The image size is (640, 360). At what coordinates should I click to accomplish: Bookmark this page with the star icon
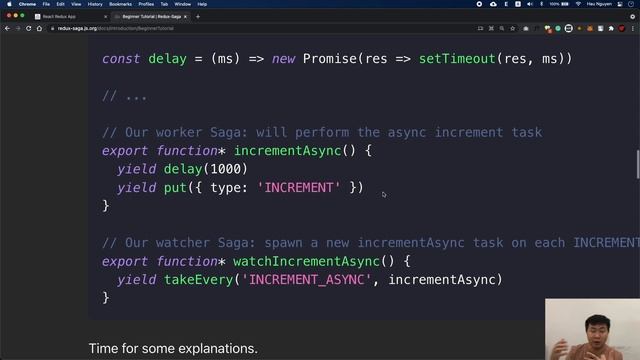pos(513,29)
